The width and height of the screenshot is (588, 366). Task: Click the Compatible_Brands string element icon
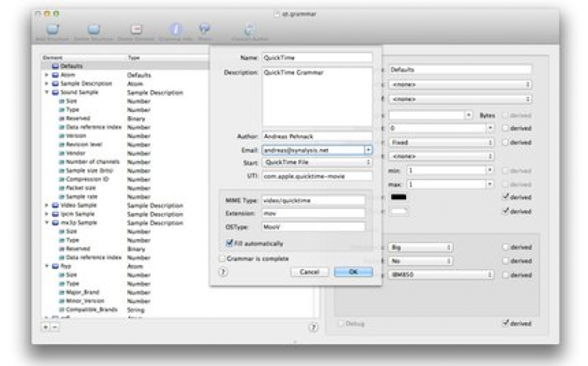61,310
